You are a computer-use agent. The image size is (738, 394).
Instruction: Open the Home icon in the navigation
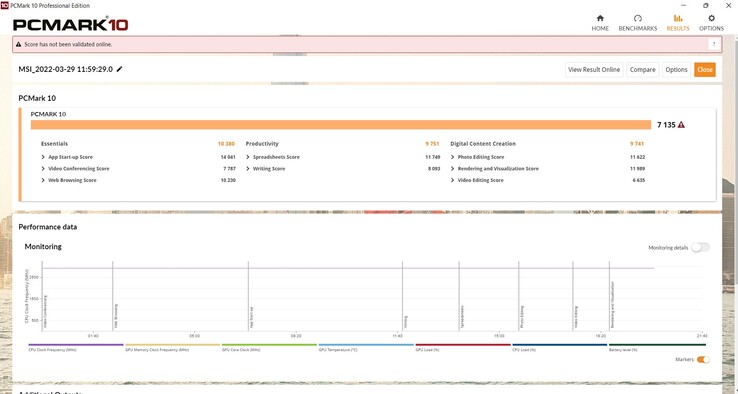pyautogui.click(x=600, y=18)
